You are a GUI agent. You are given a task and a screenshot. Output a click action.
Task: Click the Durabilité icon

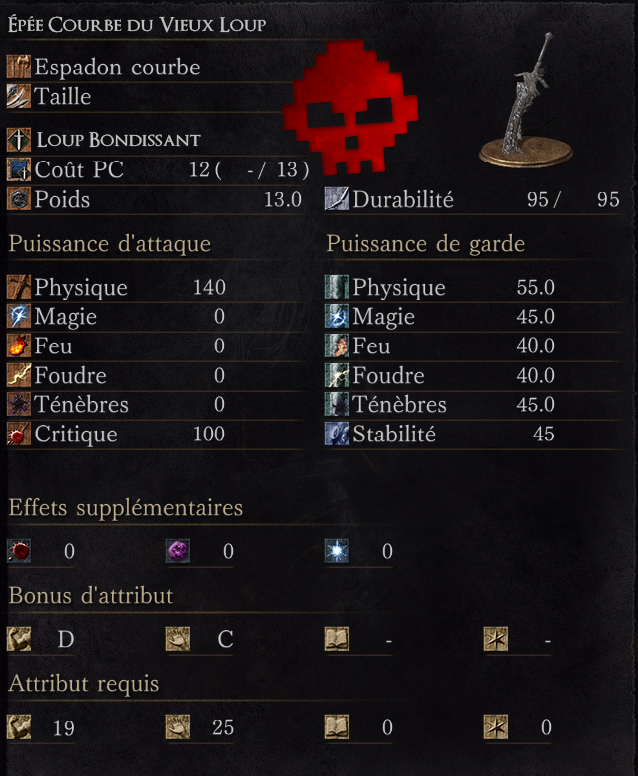pyautogui.click(x=337, y=199)
